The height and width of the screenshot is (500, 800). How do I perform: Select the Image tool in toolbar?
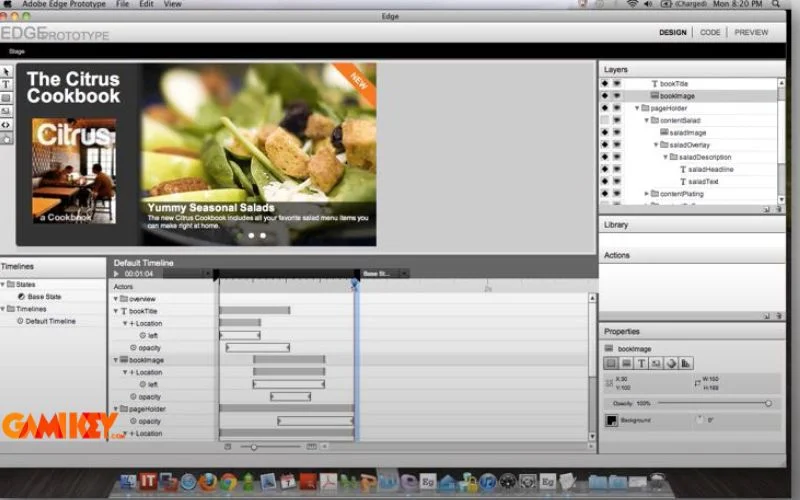[x=6, y=111]
